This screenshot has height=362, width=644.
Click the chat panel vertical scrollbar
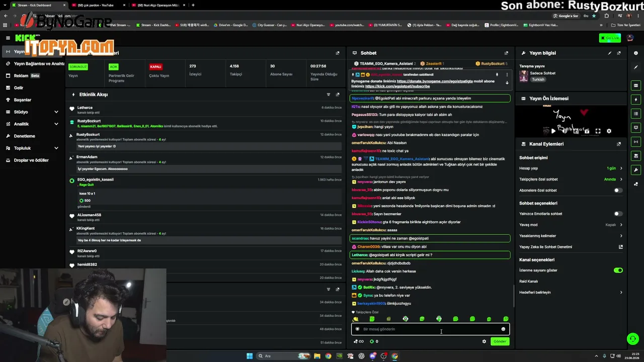pos(513,296)
